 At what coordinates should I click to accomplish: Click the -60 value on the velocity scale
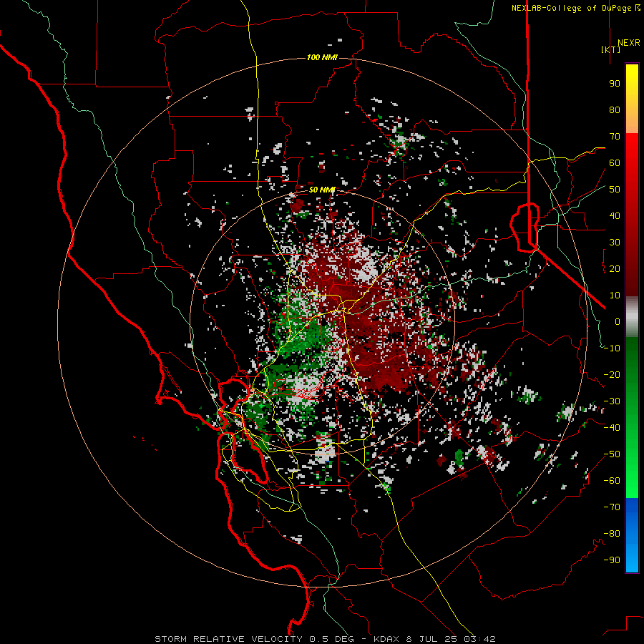612,481
